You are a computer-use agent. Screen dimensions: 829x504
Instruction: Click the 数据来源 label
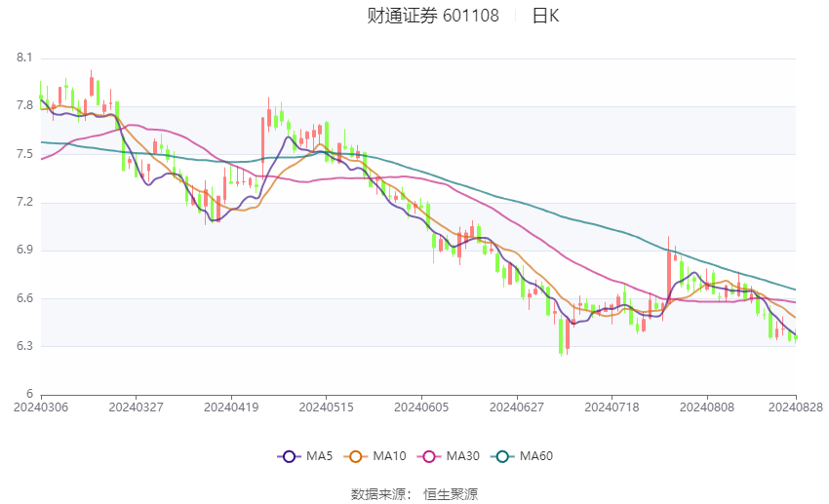pos(377,494)
